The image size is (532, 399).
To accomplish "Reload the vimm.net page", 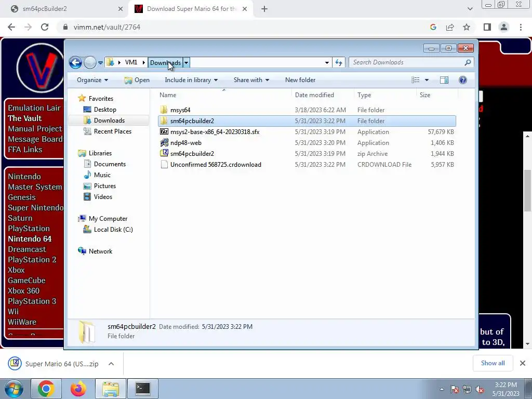I will point(45,27).
